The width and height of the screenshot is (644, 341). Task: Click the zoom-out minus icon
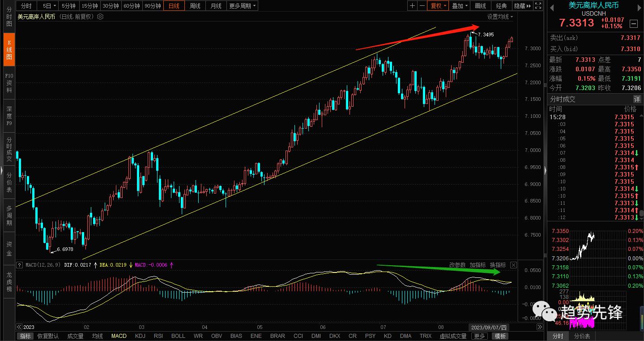pos(422,6)
